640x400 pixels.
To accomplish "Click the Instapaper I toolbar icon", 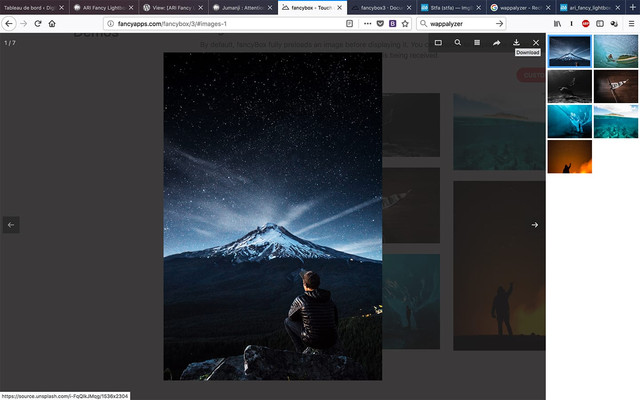I will point(571,24).
